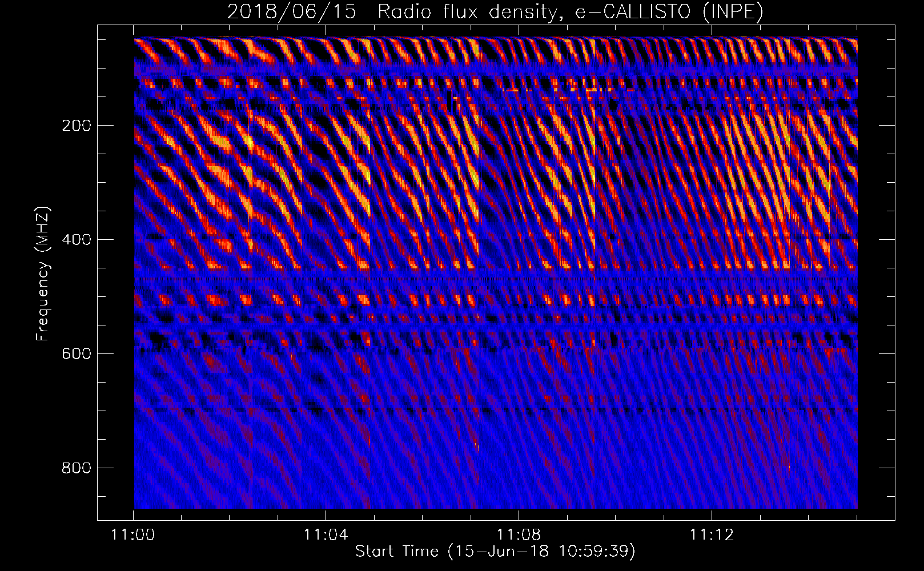924x571 pixels.
Task: Click the '11:04' time tick label
Action: 326,535
